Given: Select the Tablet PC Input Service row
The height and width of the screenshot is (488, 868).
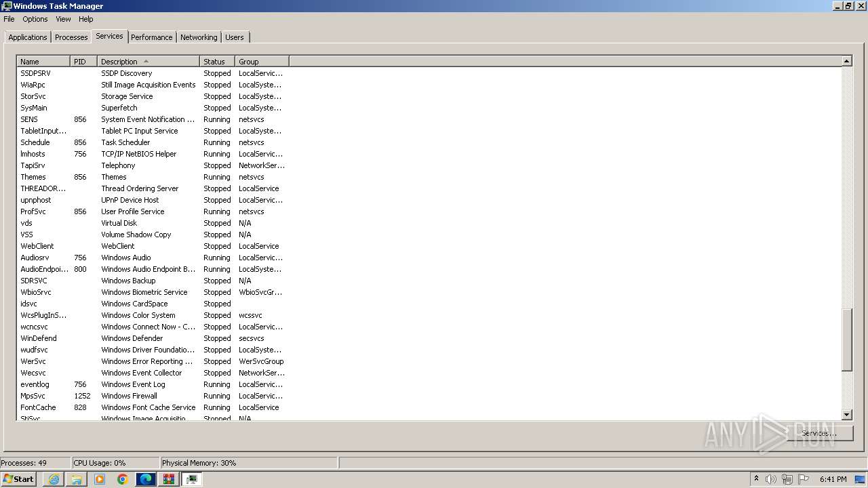Looking at the screenshot, I should click(x=153, y=131).
